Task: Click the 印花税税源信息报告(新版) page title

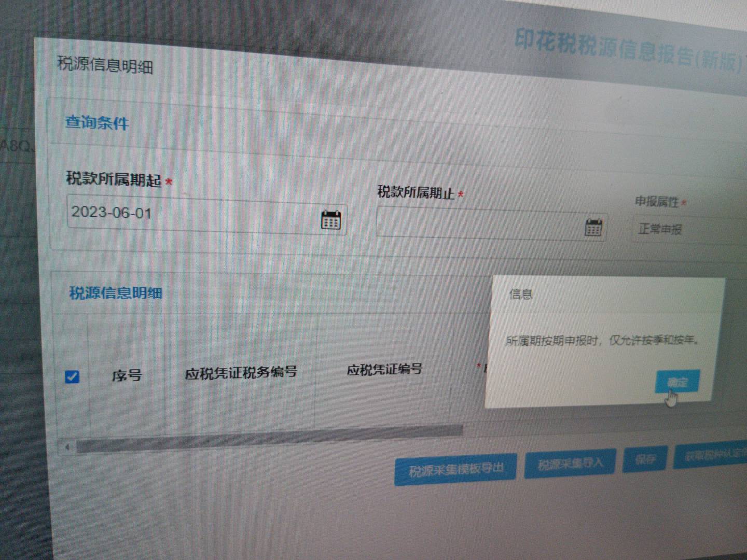Action: pos(629,51)
